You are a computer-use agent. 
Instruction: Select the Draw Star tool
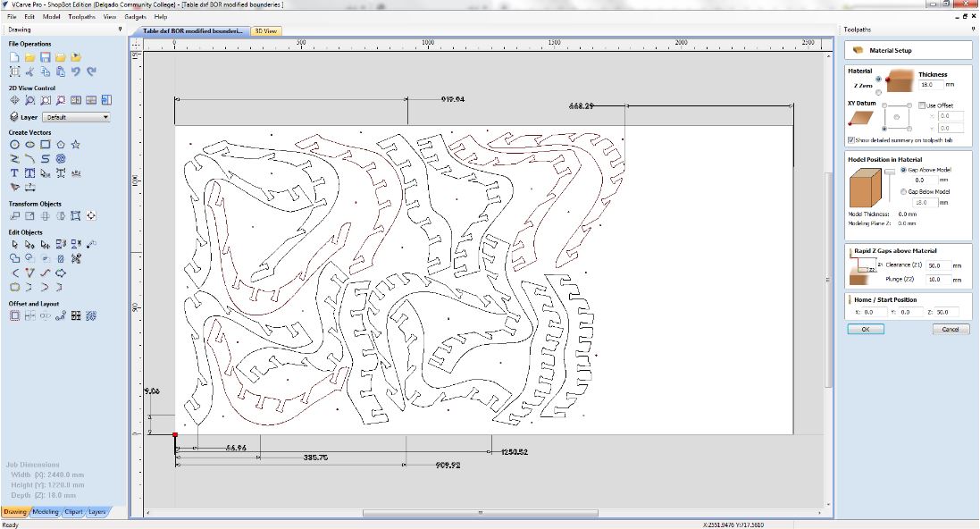76,145
